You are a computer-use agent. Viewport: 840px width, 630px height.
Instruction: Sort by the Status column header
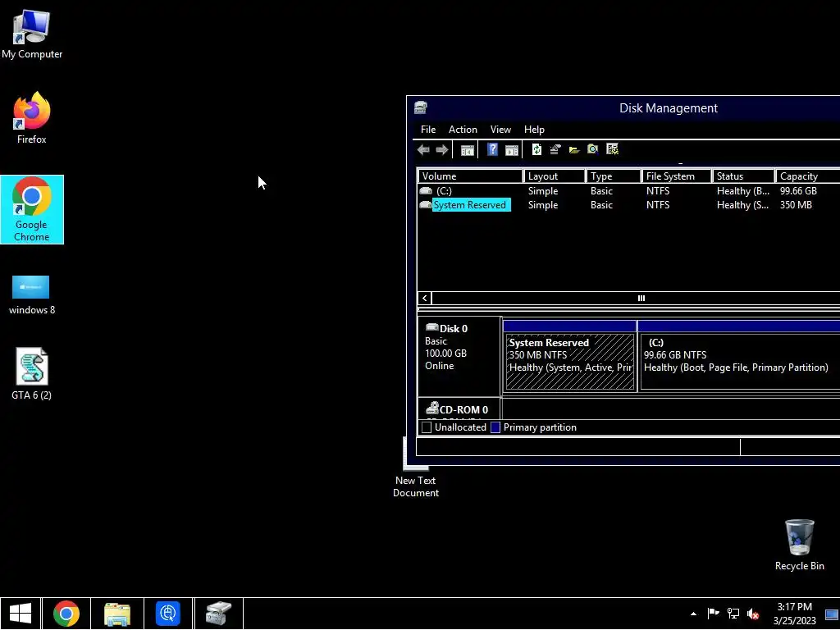743,176
